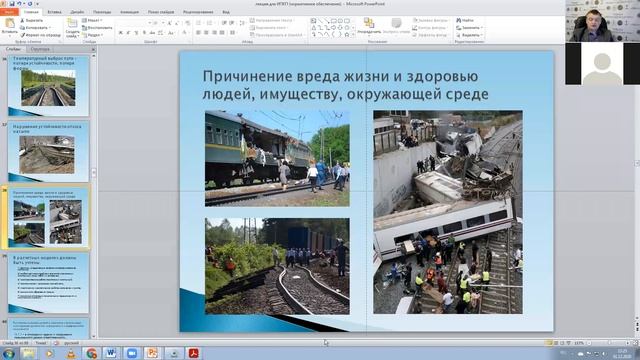Open the Анимация ribbon tab
The height and width of the screenshot is (360, 640).
coord(129,12)
